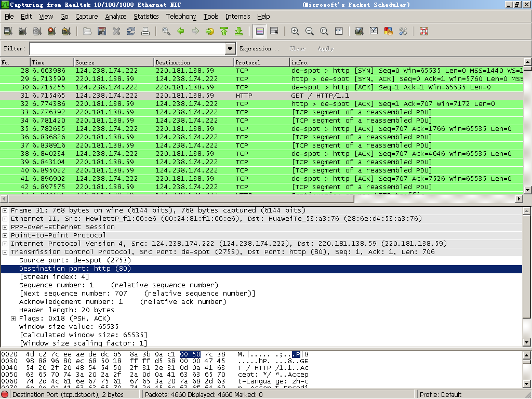This screenshot has width=532, height=399.
Task: Open the File menu
Action: pos(9,16)
